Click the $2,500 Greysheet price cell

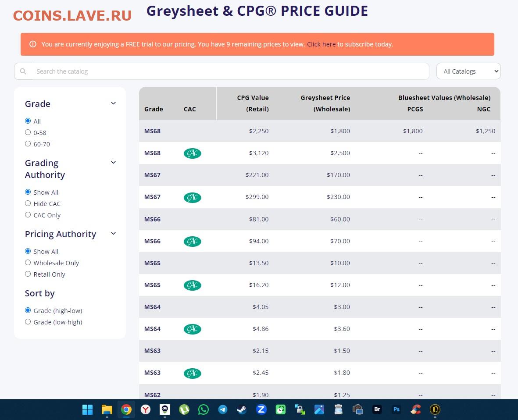340,153
